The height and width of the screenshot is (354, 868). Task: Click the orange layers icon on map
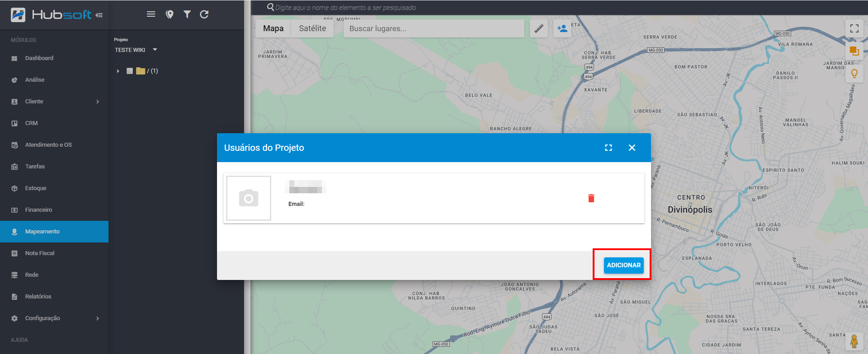click(x=854, y=51)
